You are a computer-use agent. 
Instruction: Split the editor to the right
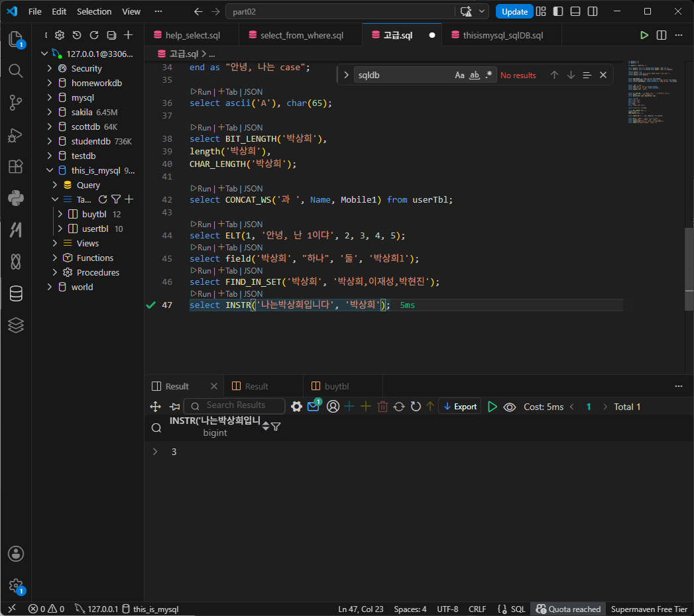point(662,35)
